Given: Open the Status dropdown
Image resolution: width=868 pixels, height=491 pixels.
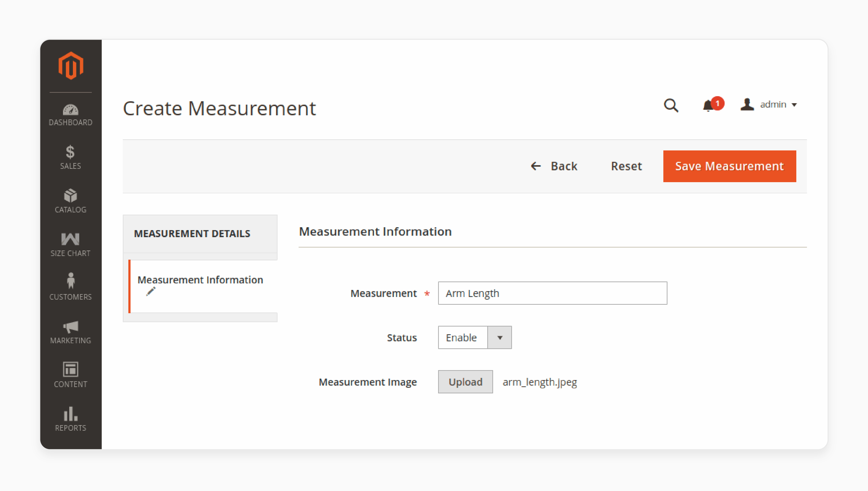Looking at the screenshot, I should click(x=475, y=337).
